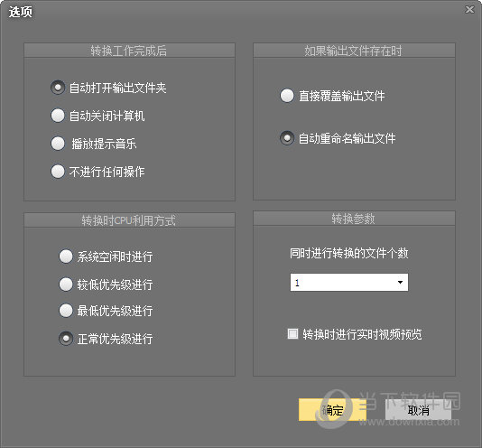Click the 确定 button
The height and width of the screenshot is (448, 482).
pos(332,410)
